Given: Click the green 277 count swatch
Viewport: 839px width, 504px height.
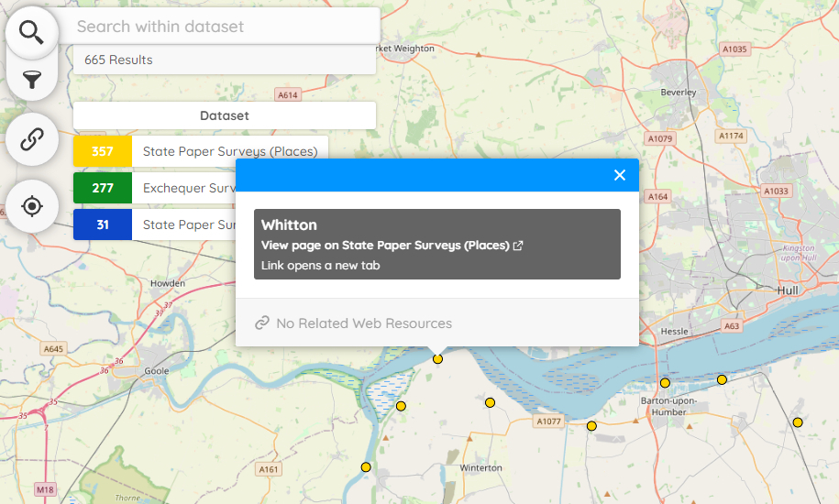Looking at the screenshot, I should click(103, 189).
